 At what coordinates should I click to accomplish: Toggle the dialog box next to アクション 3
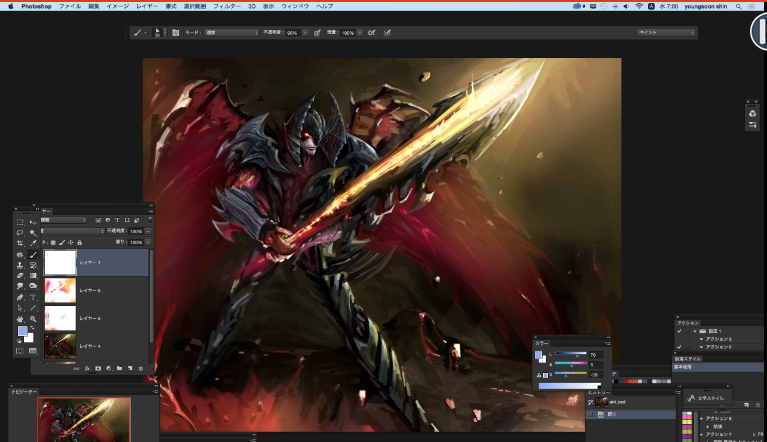[688, 339]
